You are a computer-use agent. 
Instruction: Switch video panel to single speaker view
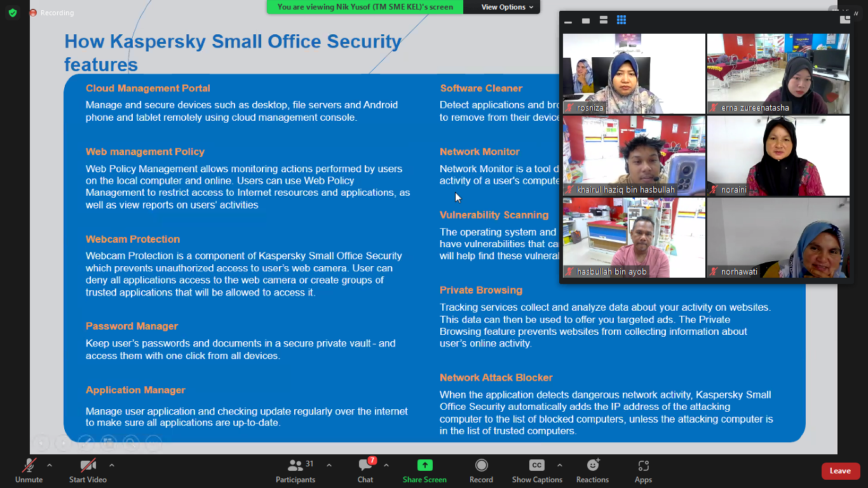[586, 21]
